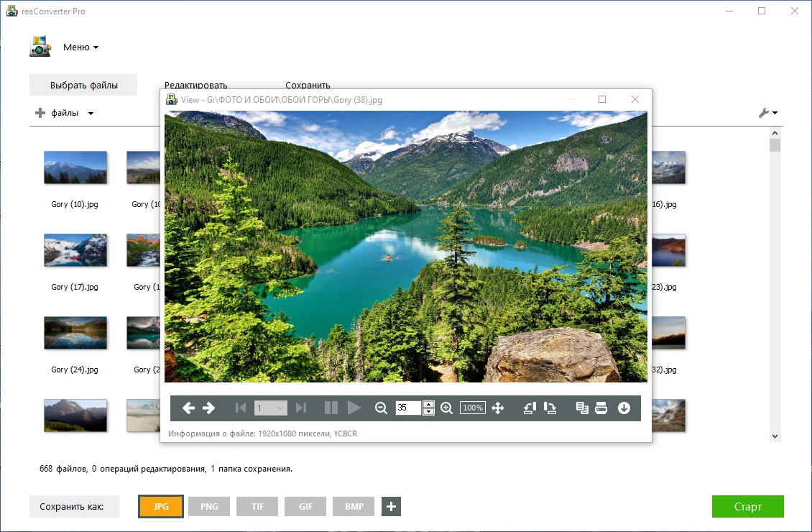This screenshot has height=532, width=812.
Task: Set viewer zoom to 100%
Action: (472, 408)
